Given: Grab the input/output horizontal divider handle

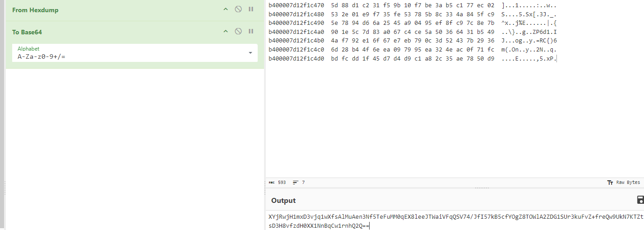Looking at the screenshot, I should coord(482,188).
